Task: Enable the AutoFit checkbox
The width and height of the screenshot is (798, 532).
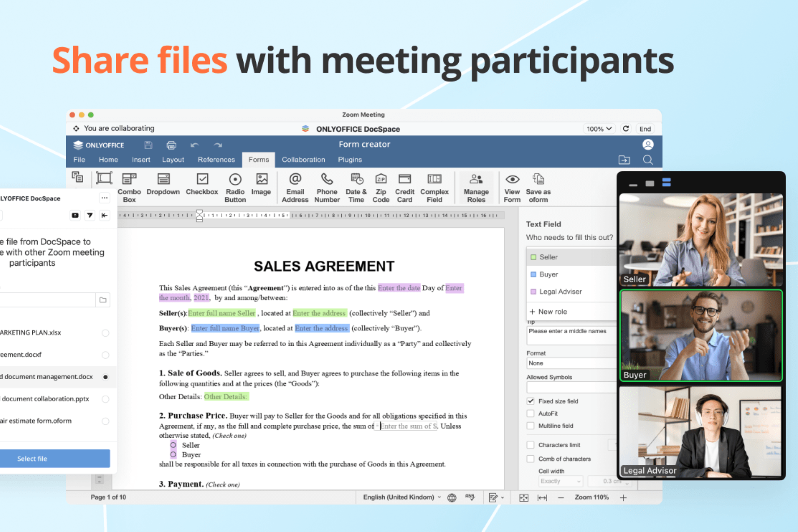Action: (x=530, y=413)
